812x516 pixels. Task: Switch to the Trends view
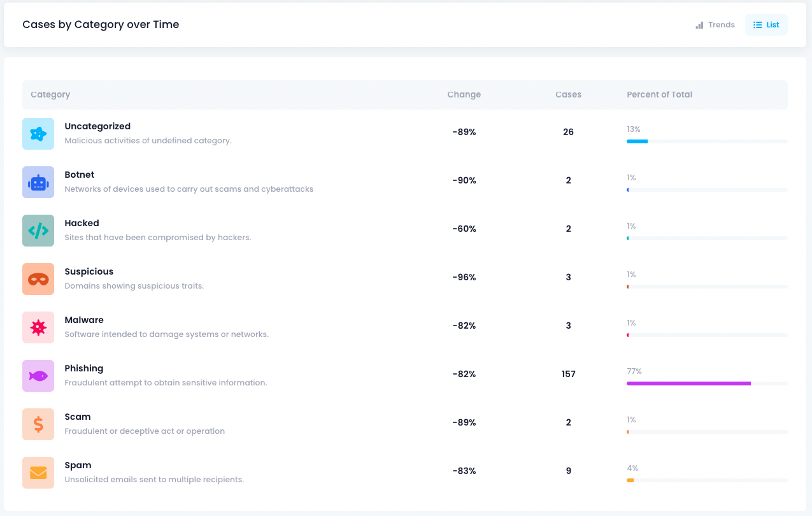pos(715,25)
